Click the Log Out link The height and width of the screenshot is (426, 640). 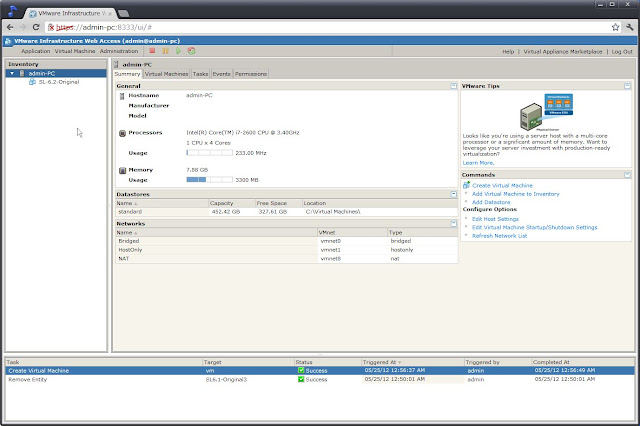pos(622,52)
